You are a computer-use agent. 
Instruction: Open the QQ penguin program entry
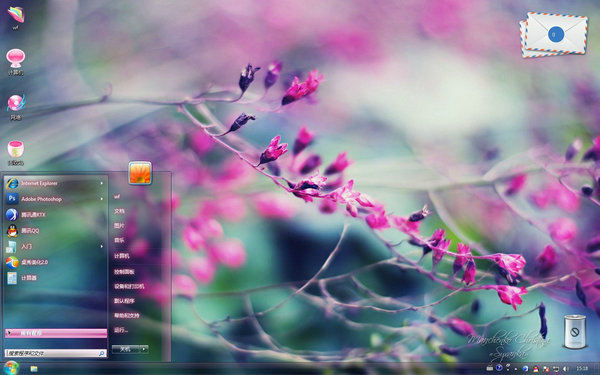[x=55, y=230]
